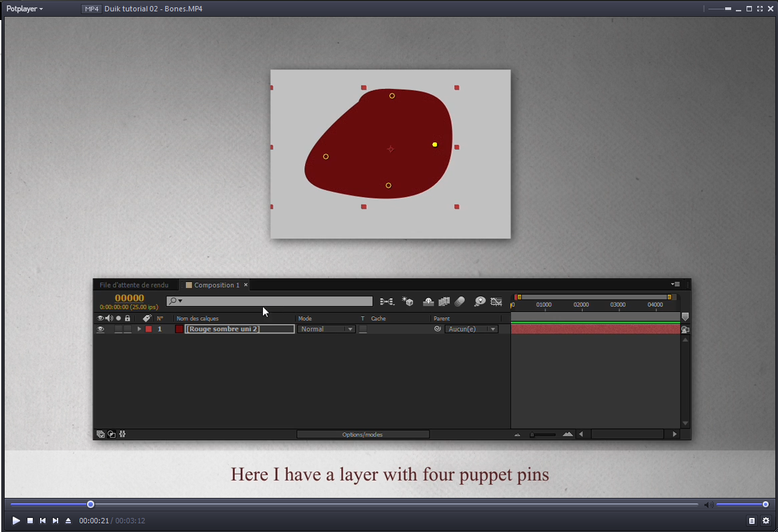Click the 00000 current timecode
The image size is (778, 532).
[x=129, y=298]
